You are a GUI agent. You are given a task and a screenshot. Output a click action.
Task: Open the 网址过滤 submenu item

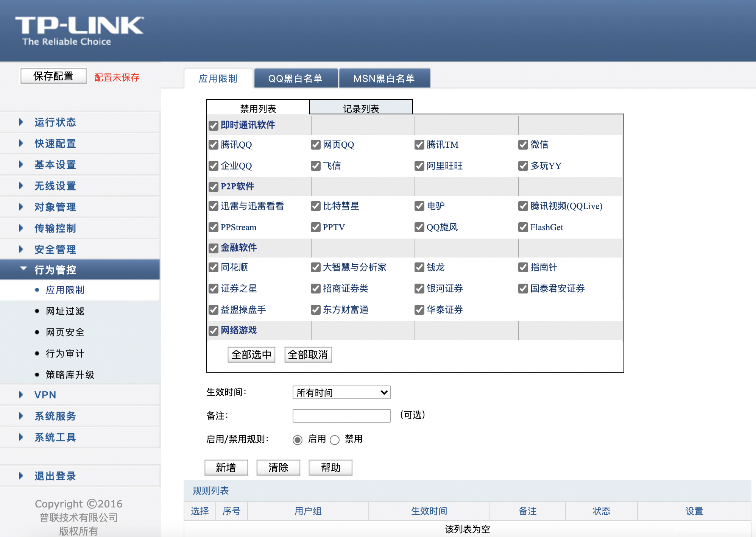(x=65, y=311)
